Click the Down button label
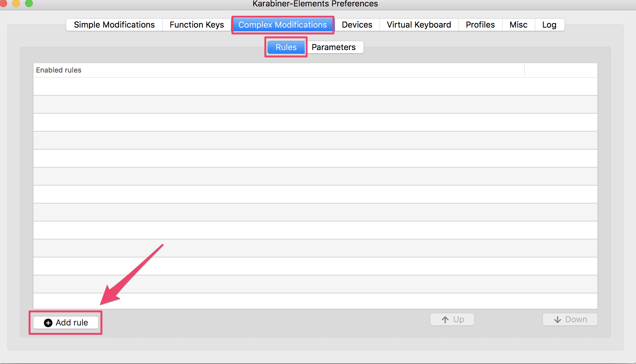Image resolution: width=636 pixels, height=364 pixels. click(x=576, y=320)
